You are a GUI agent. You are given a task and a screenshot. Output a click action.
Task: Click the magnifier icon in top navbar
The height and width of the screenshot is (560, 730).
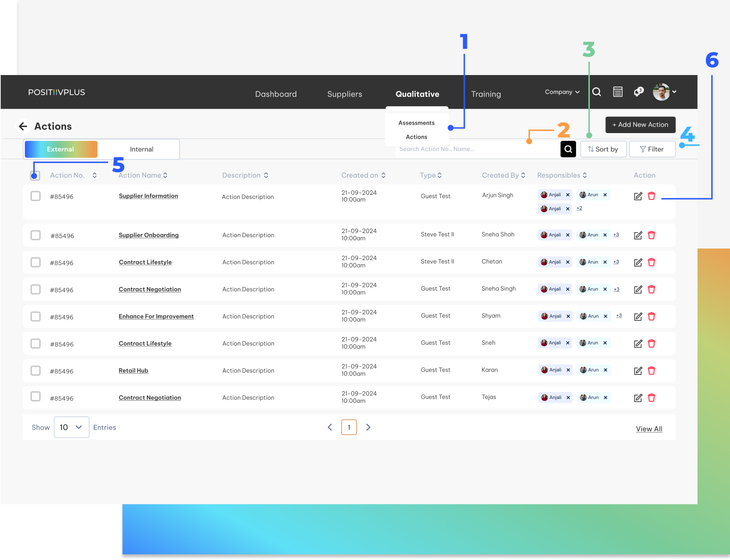pos(597,92)
